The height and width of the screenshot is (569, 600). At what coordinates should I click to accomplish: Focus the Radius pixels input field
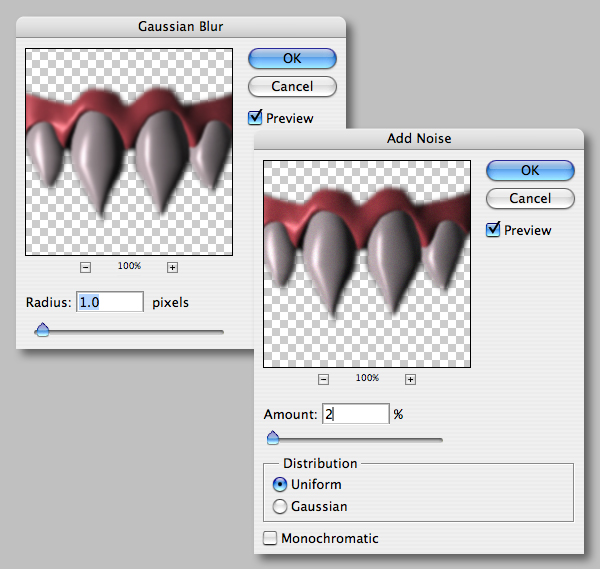point(110,302)
